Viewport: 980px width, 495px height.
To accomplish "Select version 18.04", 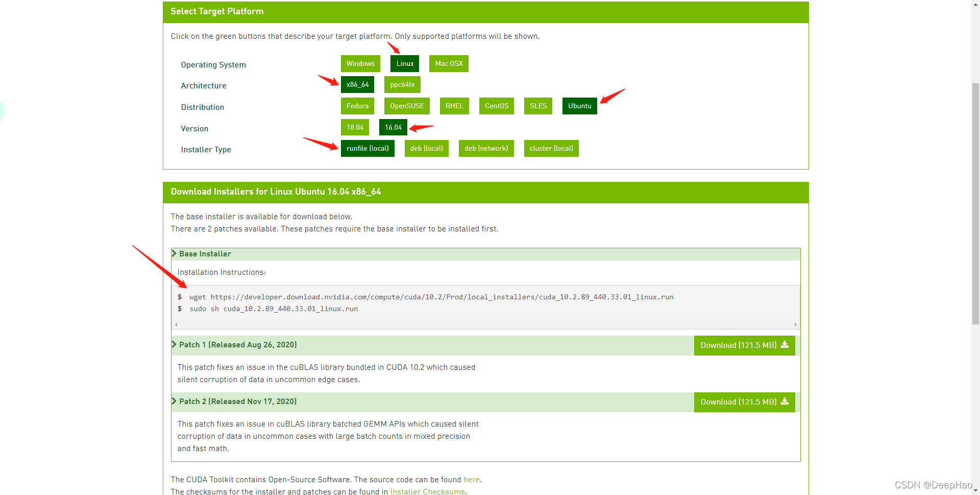I will coord(355,127).
